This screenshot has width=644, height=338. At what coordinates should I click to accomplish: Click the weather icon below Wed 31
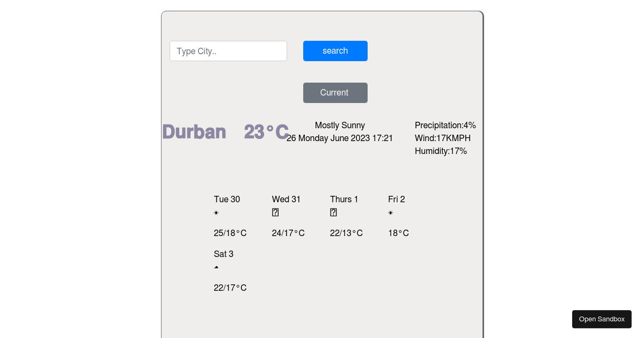coord(275,212)
